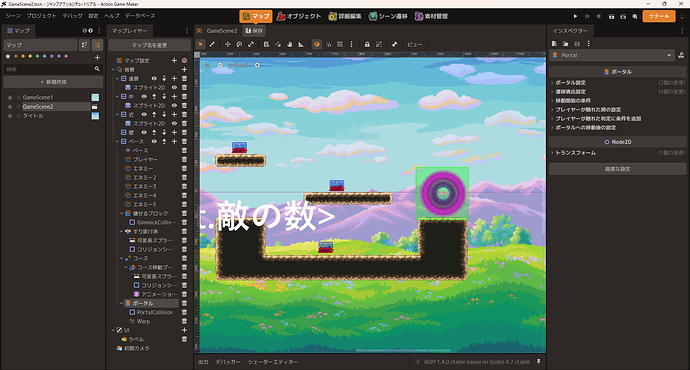Click the ツクール orange button
690x370 pixels.
pos(659,16)
